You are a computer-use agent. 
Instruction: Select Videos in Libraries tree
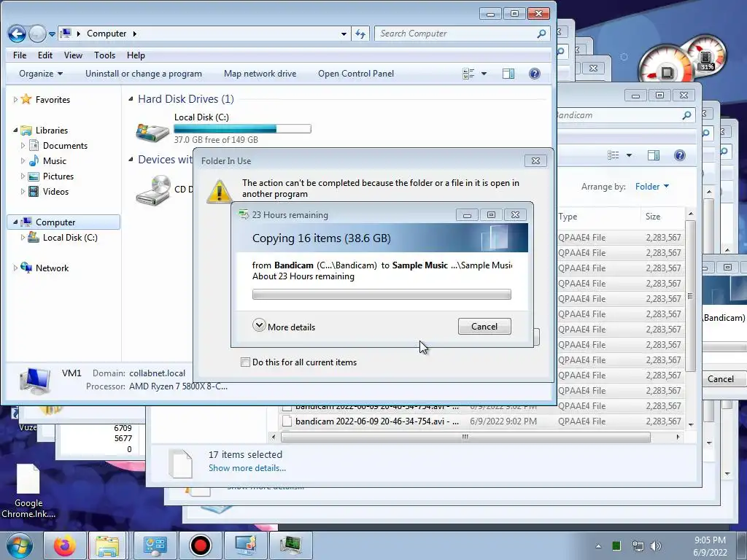(55, 192)
